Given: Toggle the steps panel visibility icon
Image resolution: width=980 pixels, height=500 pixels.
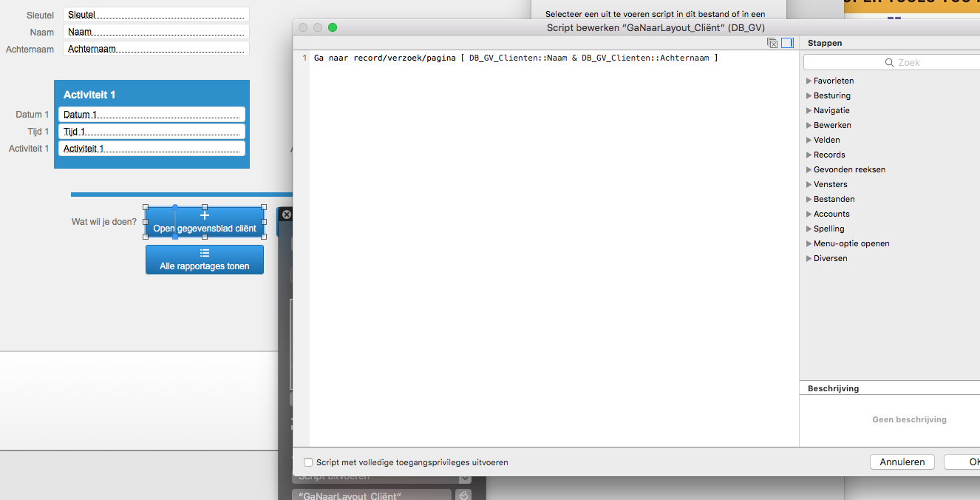Looking at the screenshot, I should click(787, 43).
